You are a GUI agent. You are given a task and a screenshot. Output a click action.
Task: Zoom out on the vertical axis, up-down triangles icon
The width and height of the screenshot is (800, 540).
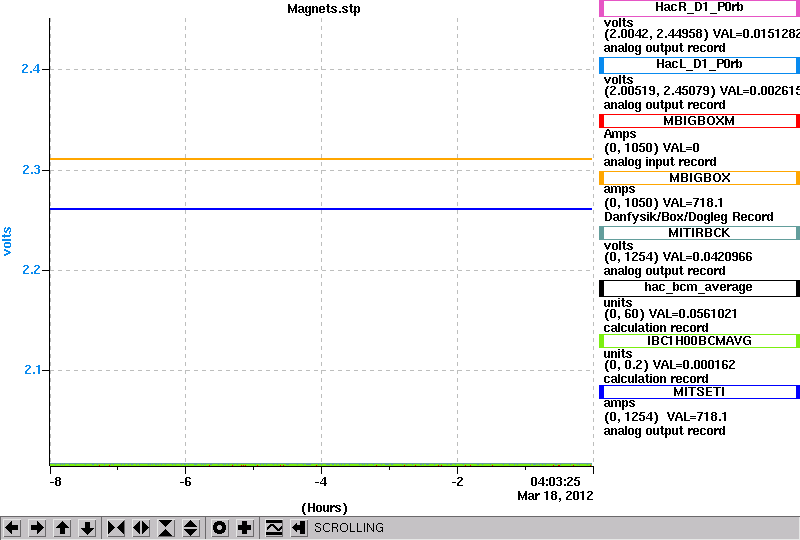point(191,528)
